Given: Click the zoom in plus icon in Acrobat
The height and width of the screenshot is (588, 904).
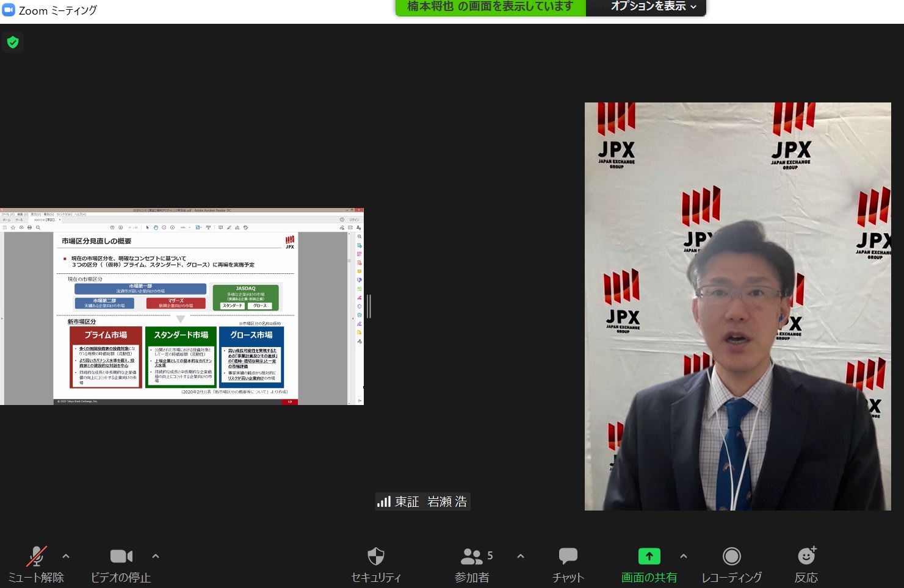Looking at the screenshot, I should [x=172, y=228].
